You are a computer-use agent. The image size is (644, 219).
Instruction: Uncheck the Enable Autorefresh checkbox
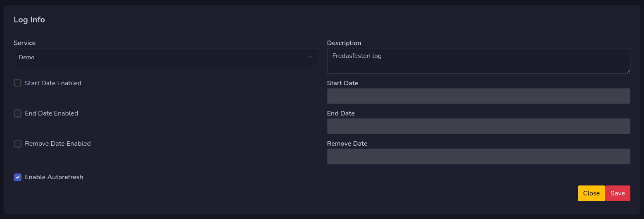17,177
